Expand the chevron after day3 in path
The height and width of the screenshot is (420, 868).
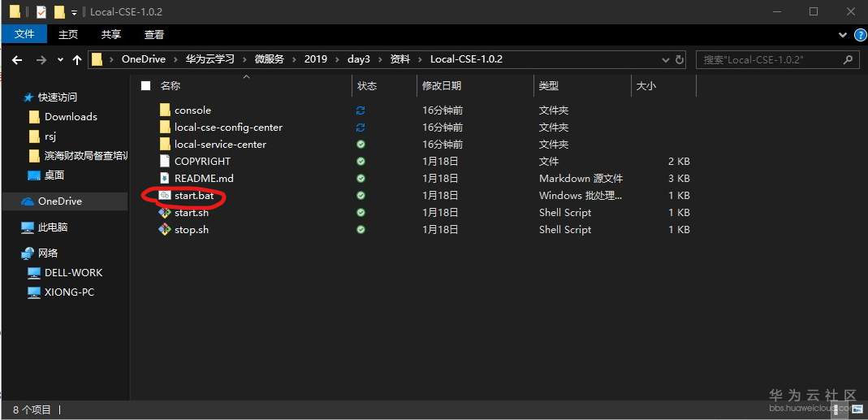380,59
